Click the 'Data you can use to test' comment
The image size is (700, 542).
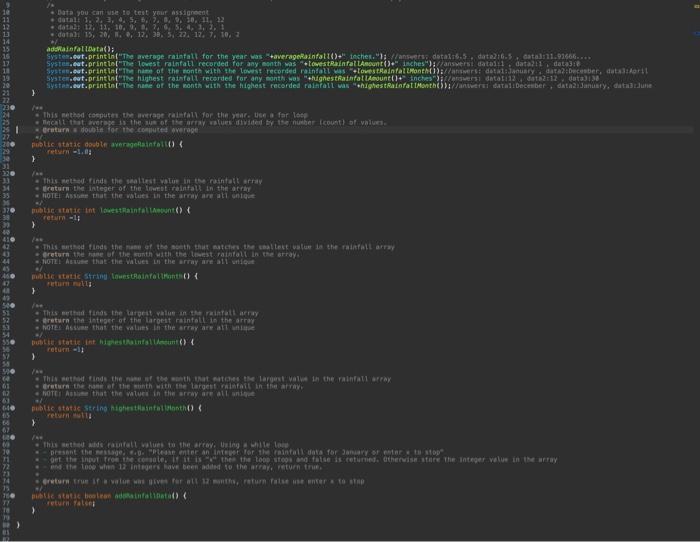coord(129,13)
